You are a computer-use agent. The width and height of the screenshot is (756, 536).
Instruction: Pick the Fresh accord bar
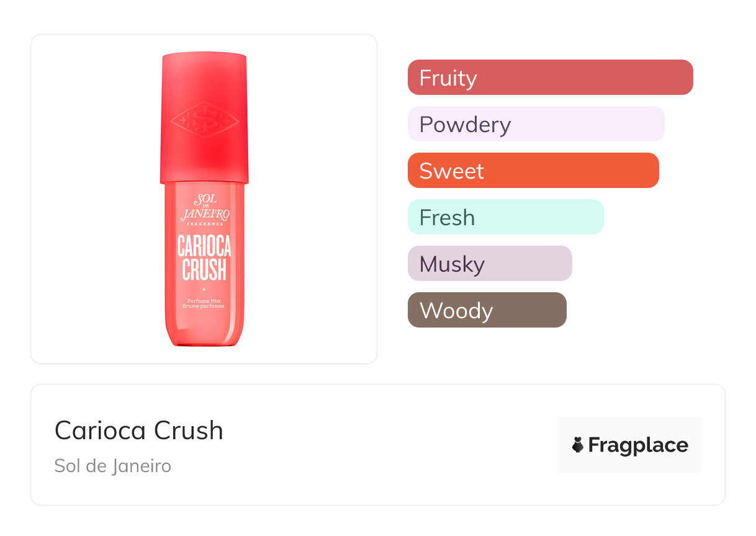505,217
